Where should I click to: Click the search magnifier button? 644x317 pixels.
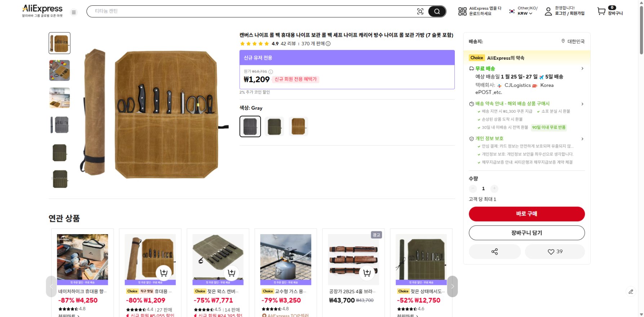(437, 11)
